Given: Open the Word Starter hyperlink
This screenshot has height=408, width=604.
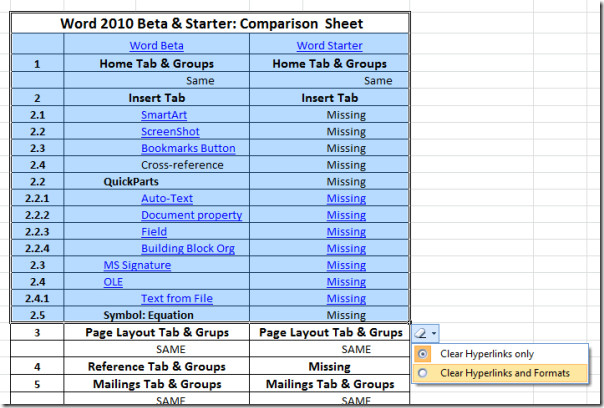Looking at the screenshot, I should [x=329, y=46].
